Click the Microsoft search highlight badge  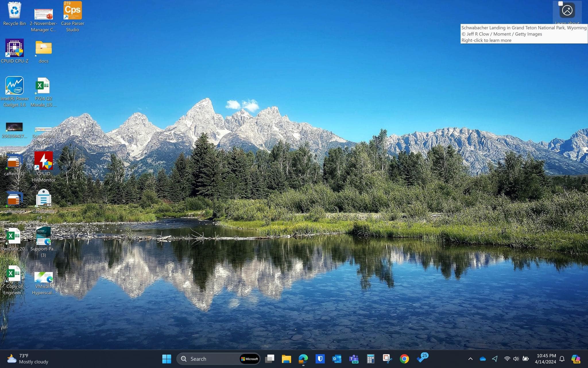(x=249, y=359)
